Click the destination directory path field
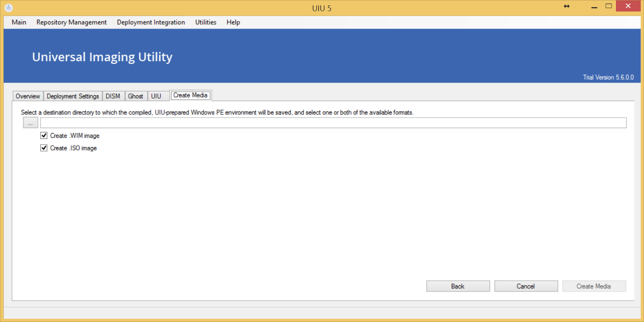 click(x=333, y=123)
